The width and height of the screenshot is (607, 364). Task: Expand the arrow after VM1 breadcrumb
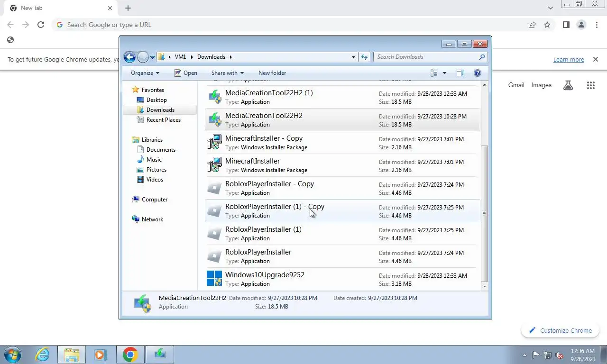(192, 57)
